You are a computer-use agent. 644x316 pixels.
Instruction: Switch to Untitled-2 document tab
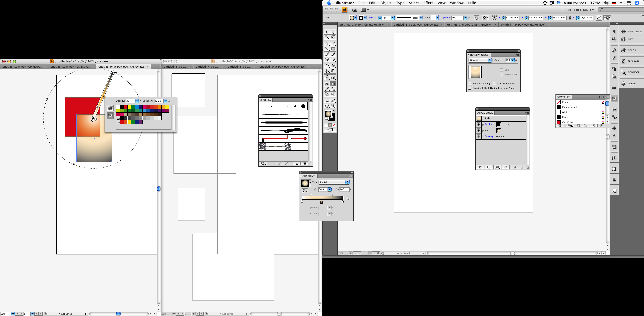[x=415, y=25]
